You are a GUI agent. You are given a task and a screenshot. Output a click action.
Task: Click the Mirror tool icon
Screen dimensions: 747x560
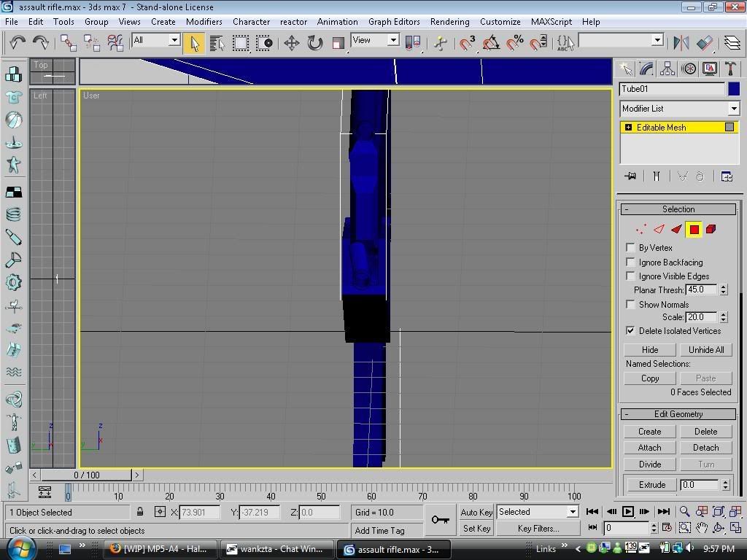point(681,43)
